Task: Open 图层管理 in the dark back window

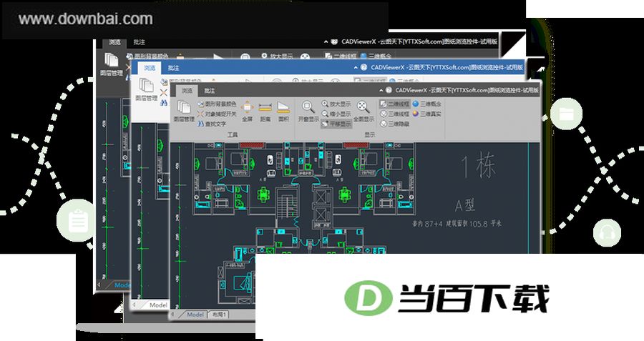Action: [112, 64]
